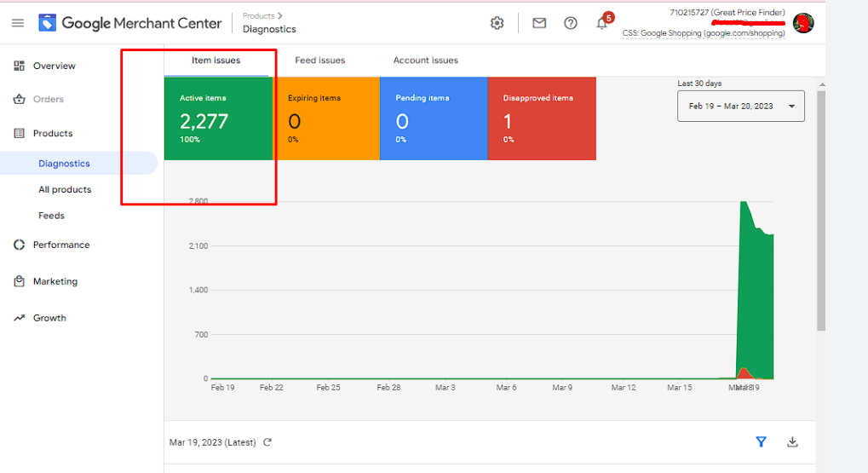Click the account ID 710215727 text
The height and width of the screenshot is (473, 868).
pos(688,12)
